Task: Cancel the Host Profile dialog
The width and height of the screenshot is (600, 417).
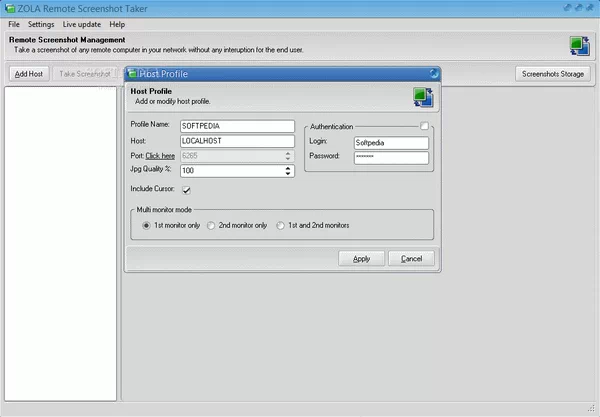Action: click(x=411, y=259)
